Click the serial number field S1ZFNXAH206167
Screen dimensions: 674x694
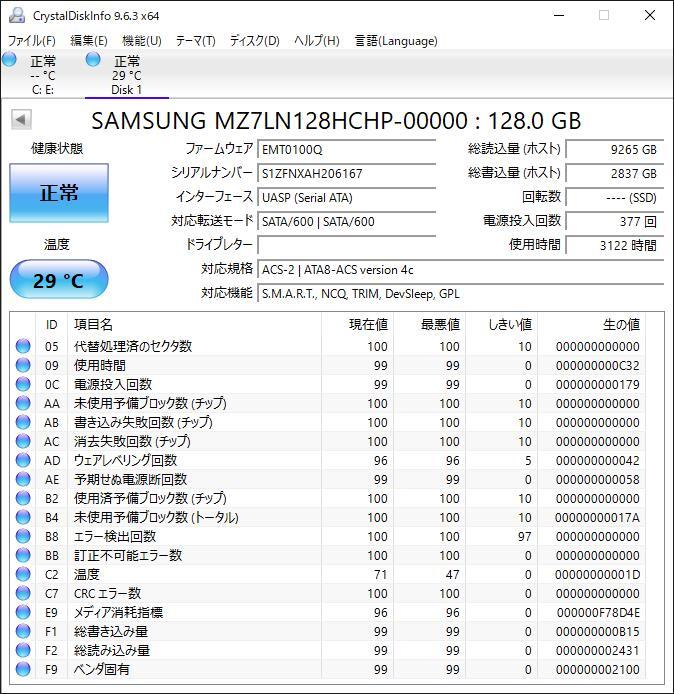347,173
